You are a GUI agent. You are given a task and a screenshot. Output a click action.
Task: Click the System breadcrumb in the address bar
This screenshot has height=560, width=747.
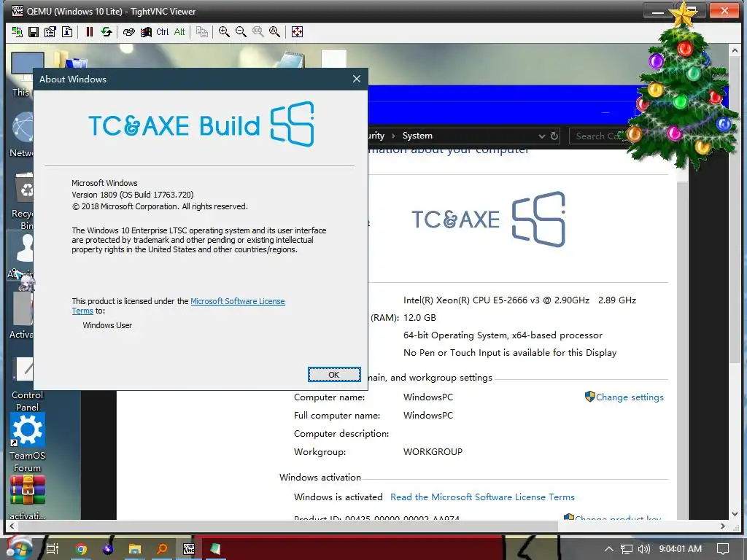point(417,136)
